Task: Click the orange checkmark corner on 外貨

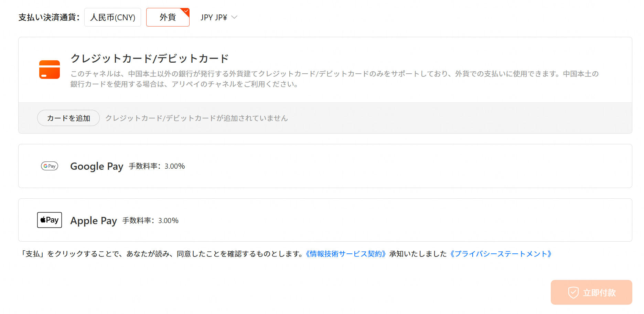Action: [x=186, y=11]
